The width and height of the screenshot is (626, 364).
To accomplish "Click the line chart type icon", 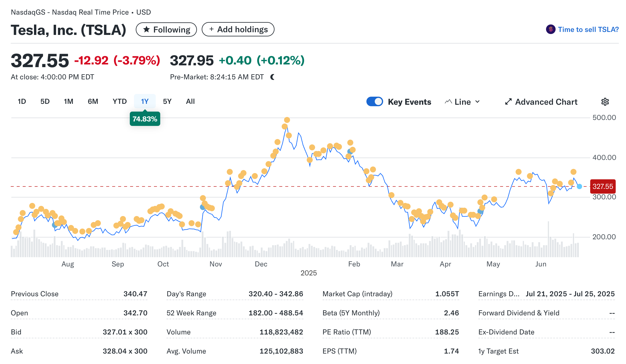I will [x=448, y=102].
